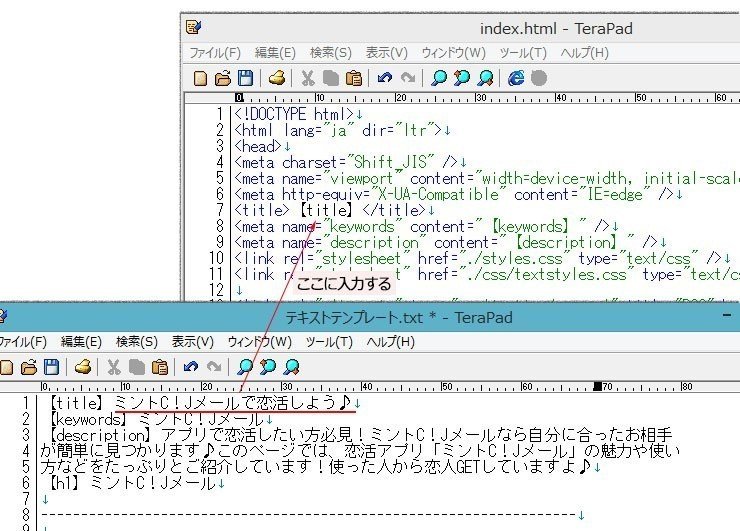
Task: Click Find next icon in テキストテンプレート window
Action: point(291,367)
